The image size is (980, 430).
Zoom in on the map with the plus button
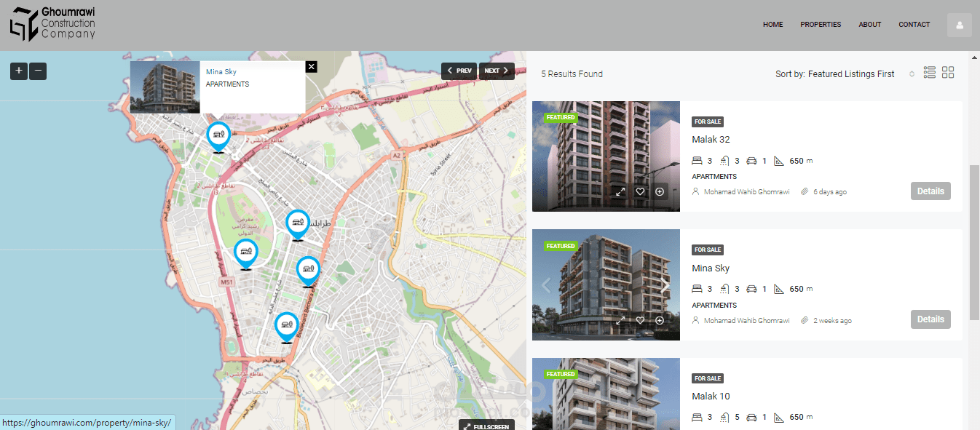pos(19,71)
